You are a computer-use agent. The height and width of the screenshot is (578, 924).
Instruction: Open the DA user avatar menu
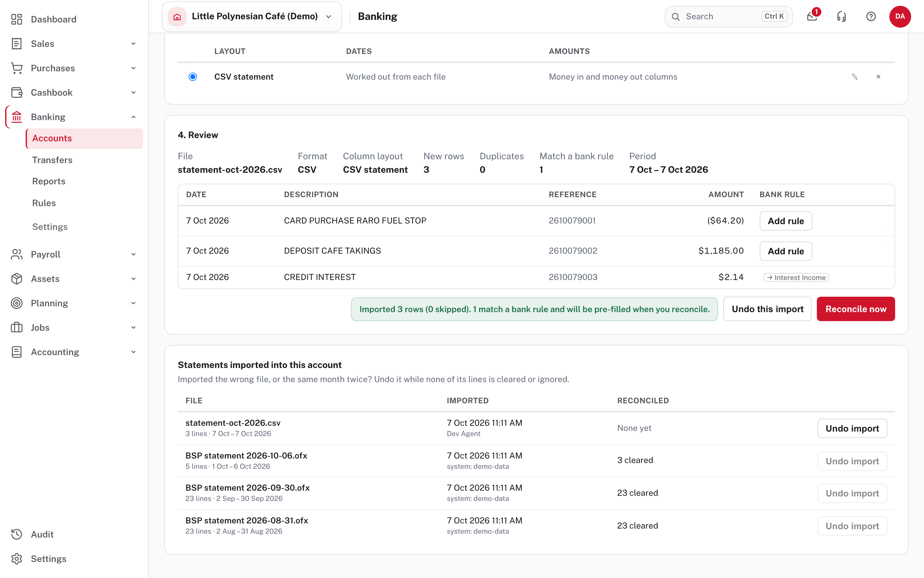(900, 16)
